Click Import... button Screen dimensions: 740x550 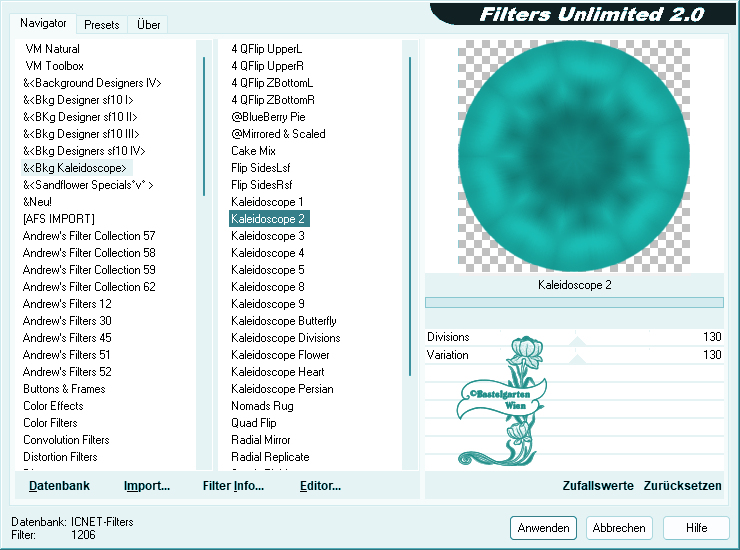(147, 486)
